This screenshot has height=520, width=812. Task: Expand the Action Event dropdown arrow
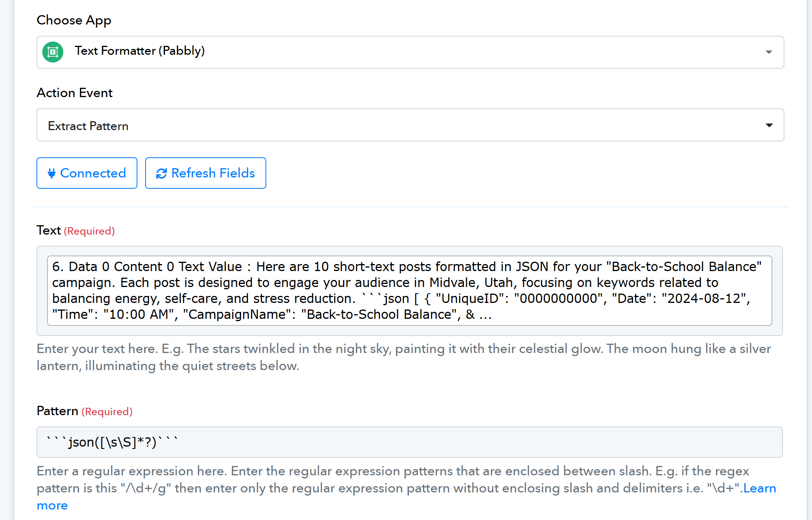(769, 125)
